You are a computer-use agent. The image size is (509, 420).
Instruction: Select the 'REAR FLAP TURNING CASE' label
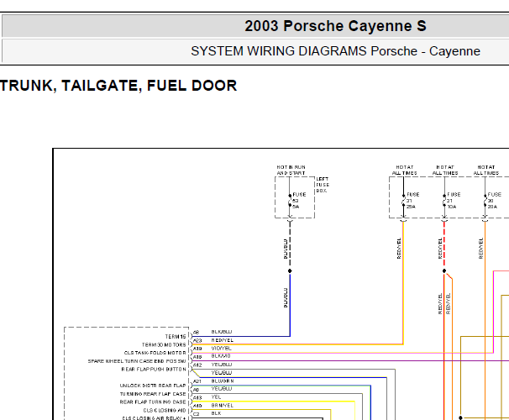[153, 402]
